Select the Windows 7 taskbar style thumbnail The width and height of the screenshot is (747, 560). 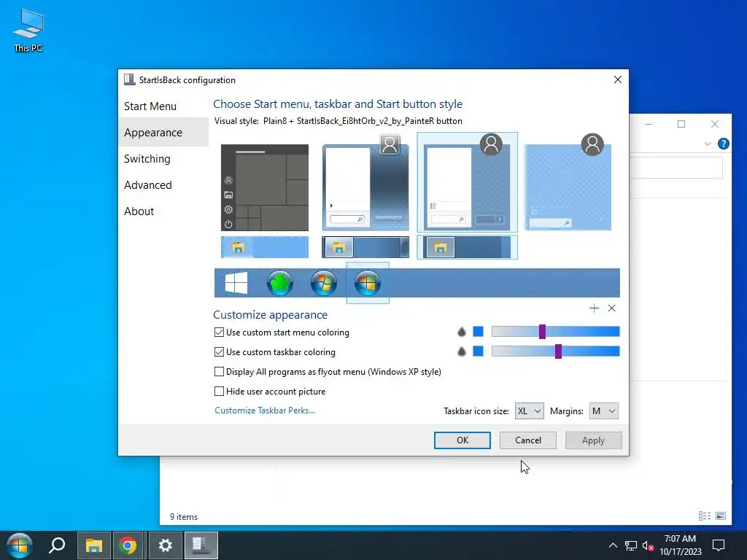tap(365, 247)
